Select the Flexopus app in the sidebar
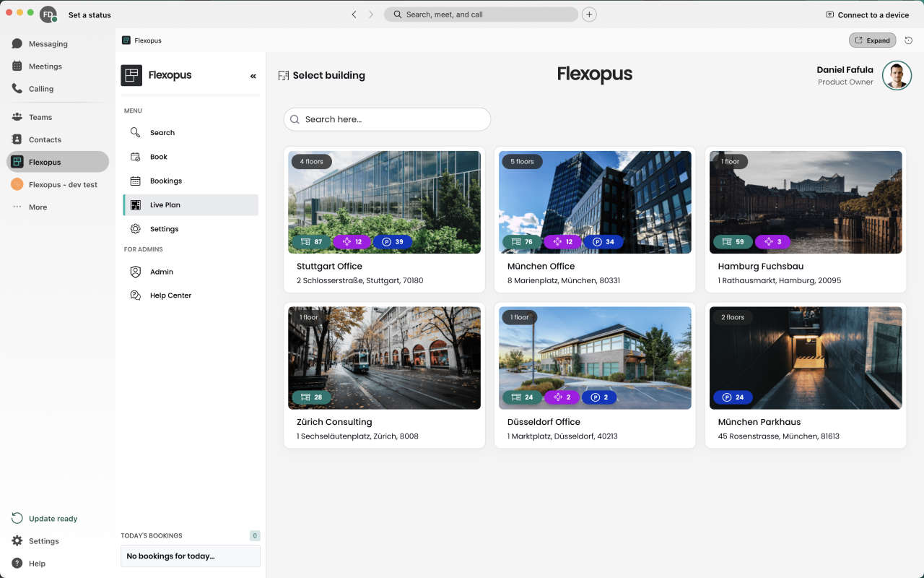The height and width of the screenshot is (578, 924). click(x=58, y=162)
